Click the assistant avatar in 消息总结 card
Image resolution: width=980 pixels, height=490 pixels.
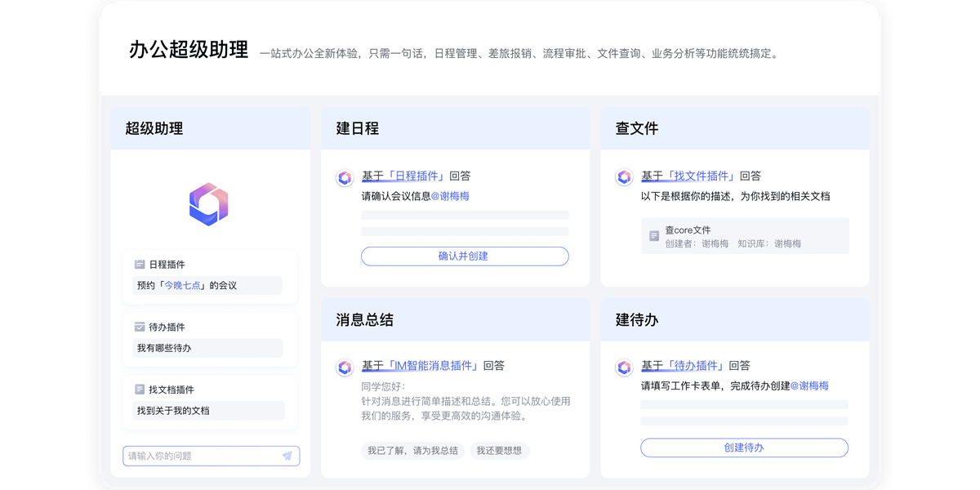pos(345,367)
